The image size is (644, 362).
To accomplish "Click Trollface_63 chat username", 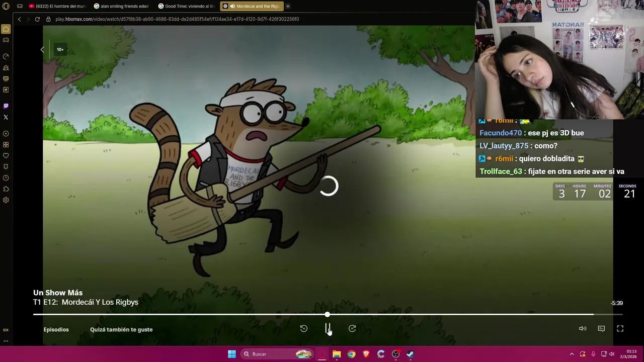I will tap(501, 171).
